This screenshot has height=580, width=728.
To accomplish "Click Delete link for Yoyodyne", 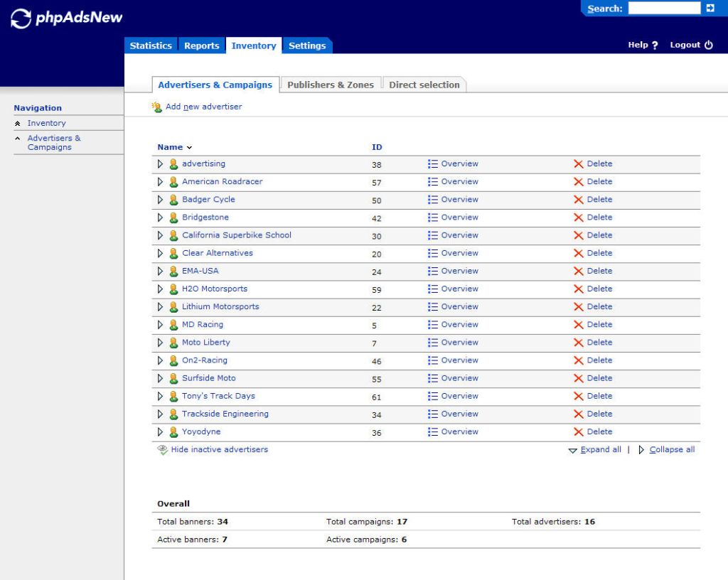I will click(x=599, y=432).
